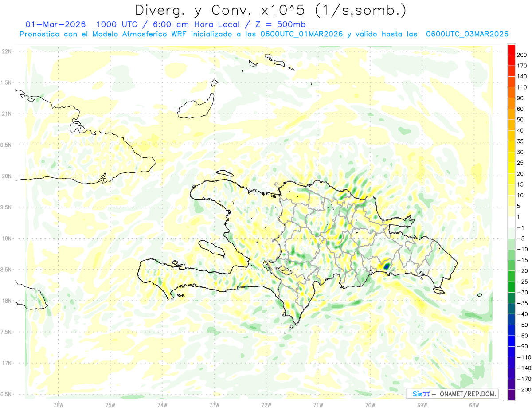The image size is (532, 411).
Task: Click the blue 'Sis' logo in the credit box
Action: click(x=417, y=394)
